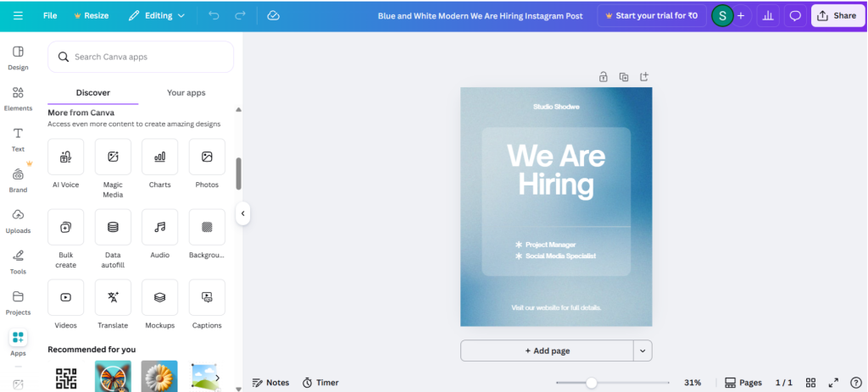Select the Studio Shodwe text
The width and height of the screenshot is (868, 392).
pyautogui.click(x=556, y=106)
